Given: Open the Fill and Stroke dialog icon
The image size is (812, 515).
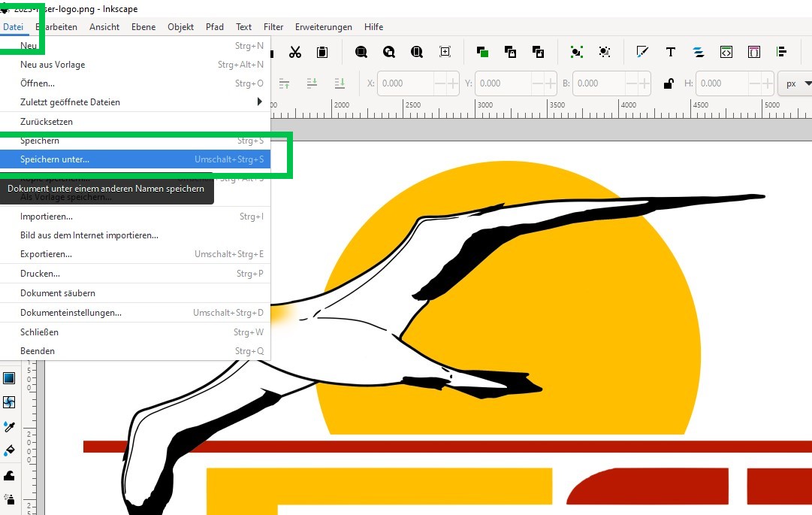Looking at the screenshot, I should click(x=642, y=52).
